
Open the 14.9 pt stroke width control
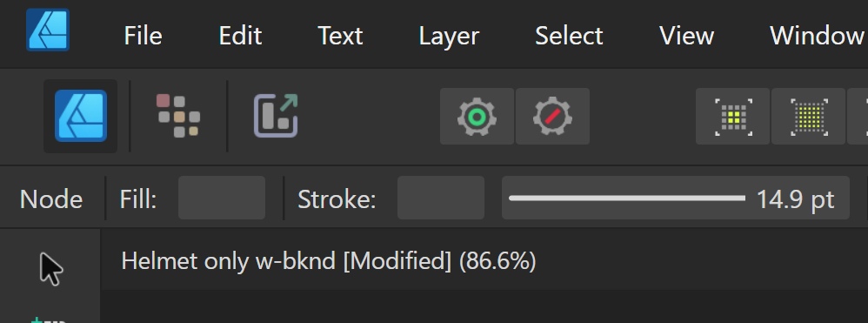click(x=676, y=198)
